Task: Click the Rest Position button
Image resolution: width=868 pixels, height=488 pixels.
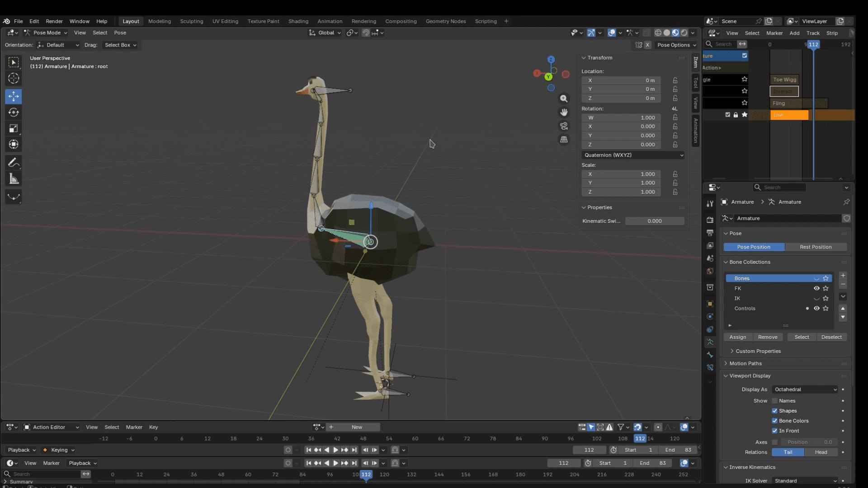Action: pos(816,247)
